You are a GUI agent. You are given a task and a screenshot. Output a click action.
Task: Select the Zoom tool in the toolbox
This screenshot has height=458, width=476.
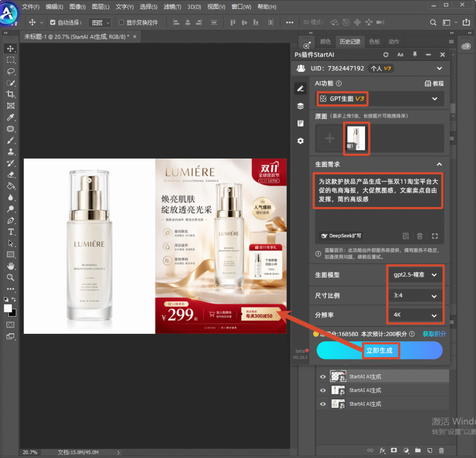(x=11, y=277)
